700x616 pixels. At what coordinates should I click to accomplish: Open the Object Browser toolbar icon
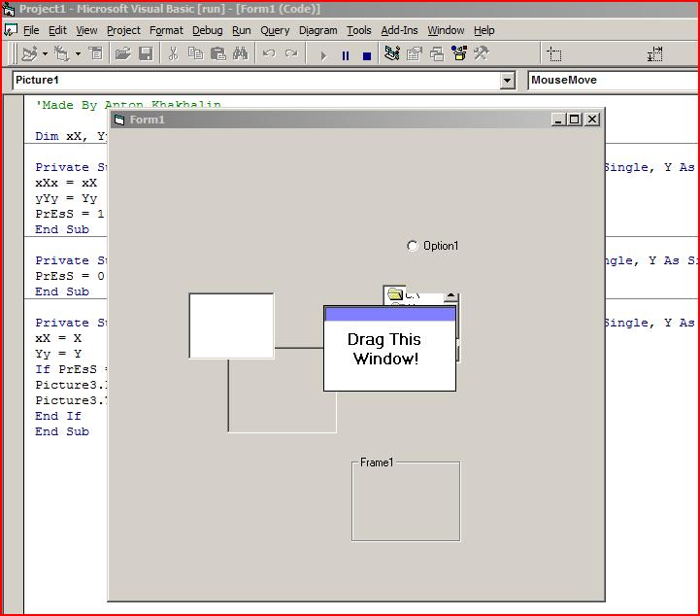tap(458, 54)
